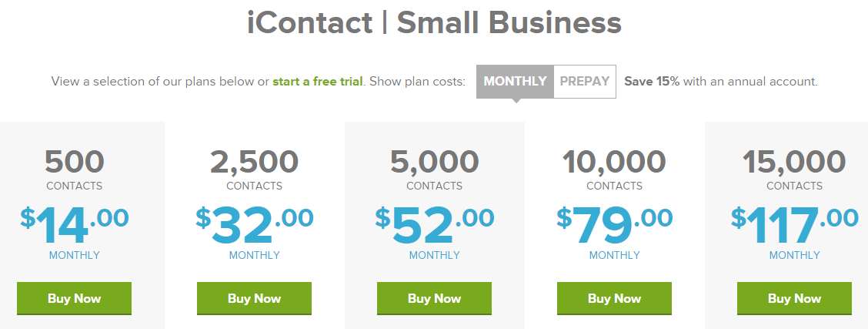Viewport: 868px width, 329px height.
Task: Switch plan costs to PREPAY
Action: point(585,82)
